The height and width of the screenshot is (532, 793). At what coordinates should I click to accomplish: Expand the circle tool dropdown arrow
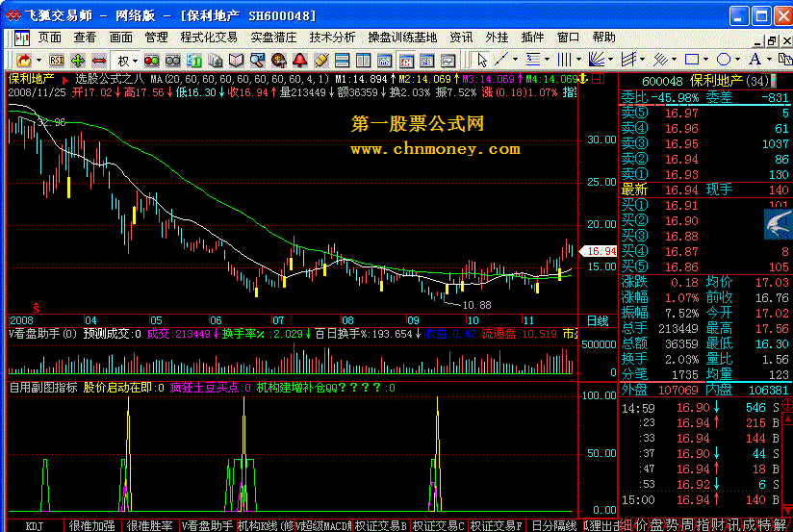tap(737, 60)
